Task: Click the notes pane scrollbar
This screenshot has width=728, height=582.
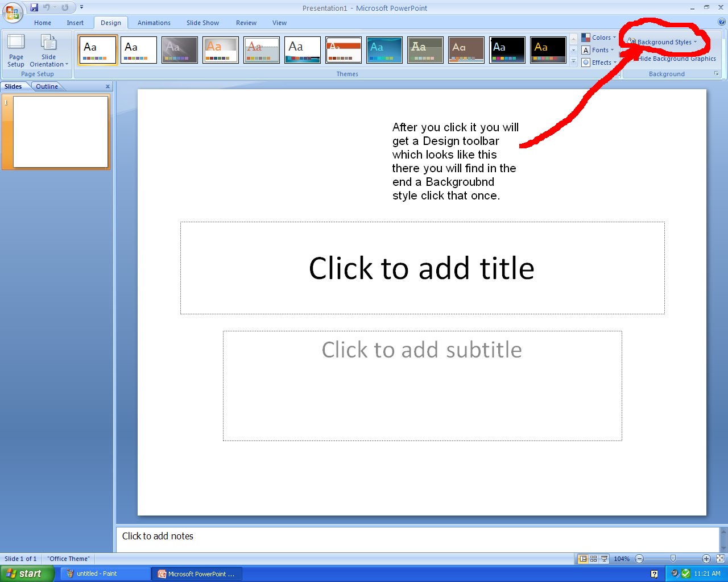Action: (723, 539)
